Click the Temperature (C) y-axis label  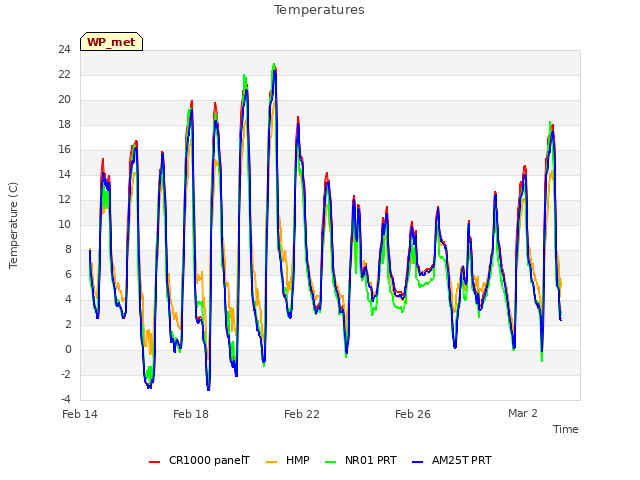[x=13, y=225]
